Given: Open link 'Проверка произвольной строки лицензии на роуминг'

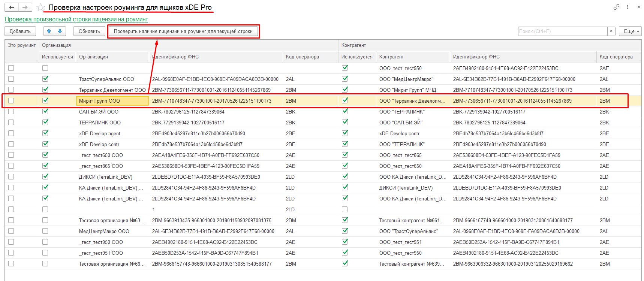Looking at the screenshot, I should (x=76, y=19).
